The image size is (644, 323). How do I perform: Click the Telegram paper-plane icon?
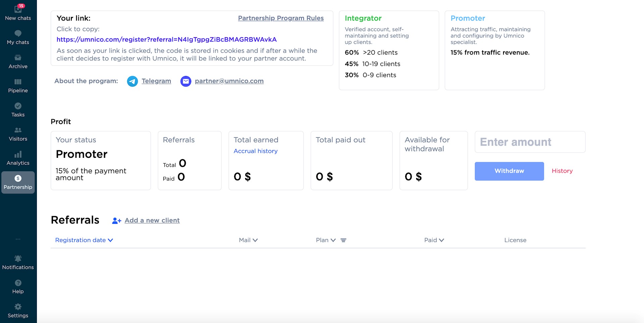coord(132,81)
